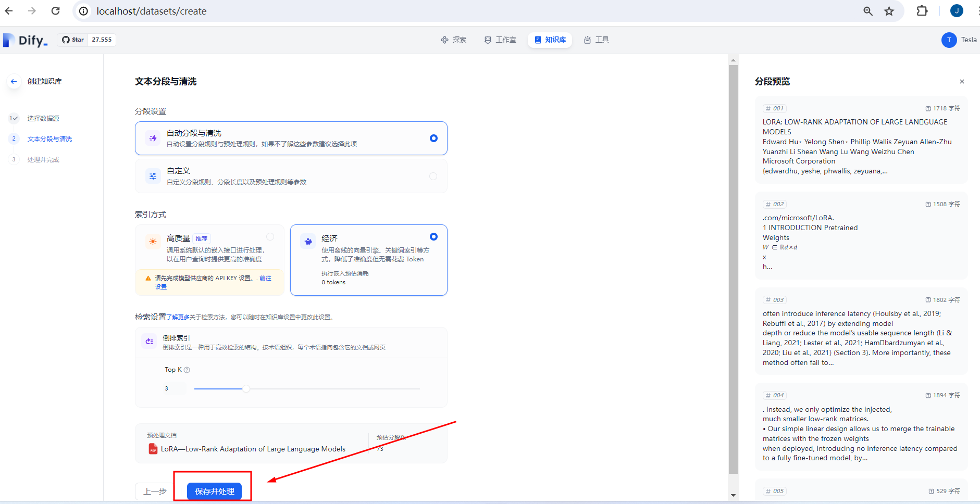Open preview segment #002 card
980x504 pixels.
coord(861,236)
